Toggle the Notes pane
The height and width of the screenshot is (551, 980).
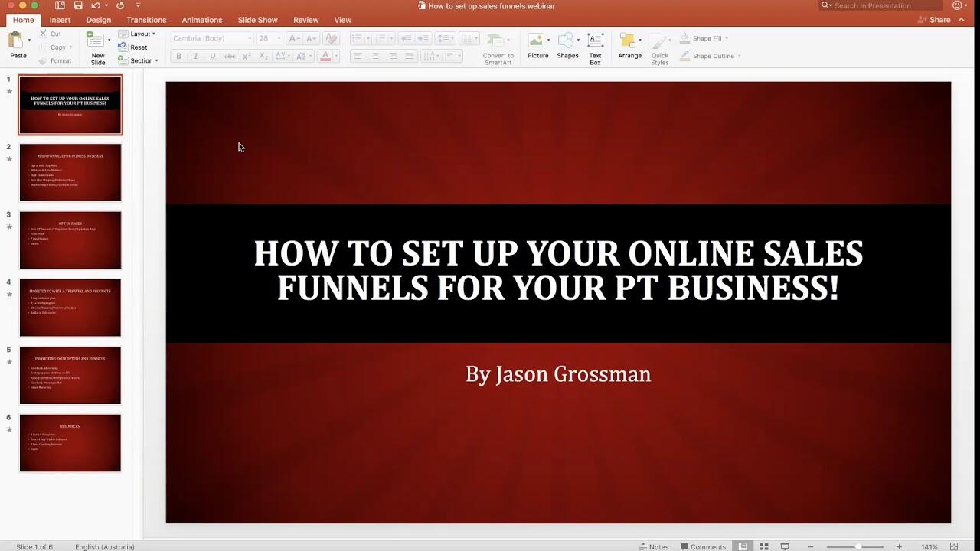tap(653, 546)
